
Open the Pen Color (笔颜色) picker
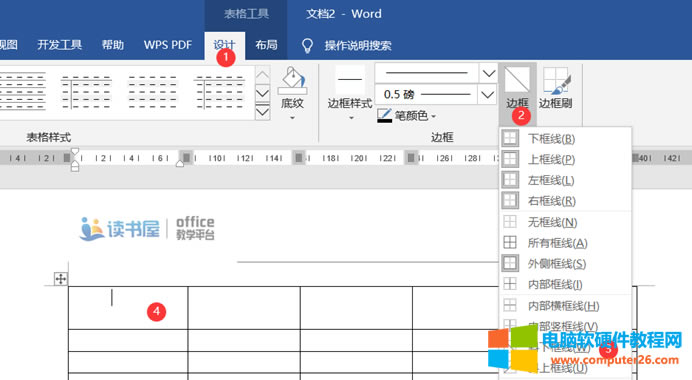[x=406, y=116]
